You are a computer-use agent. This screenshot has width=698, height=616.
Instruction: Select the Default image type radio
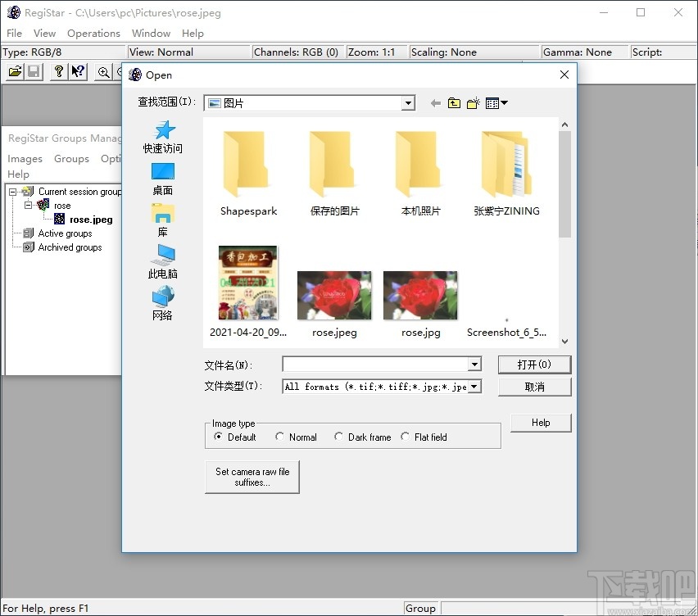218,437
